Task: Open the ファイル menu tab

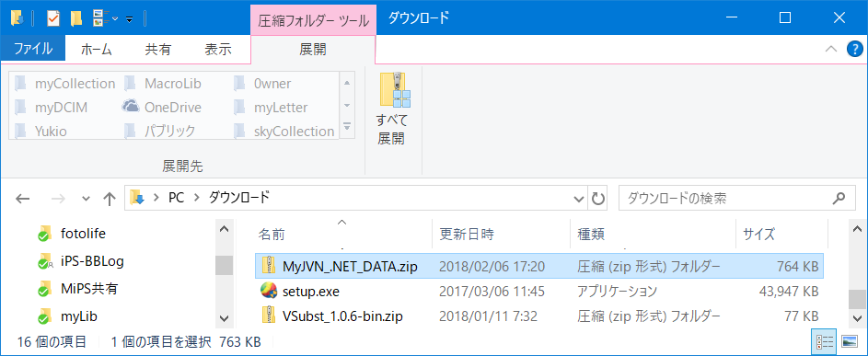Action: [x=33, y=50]
